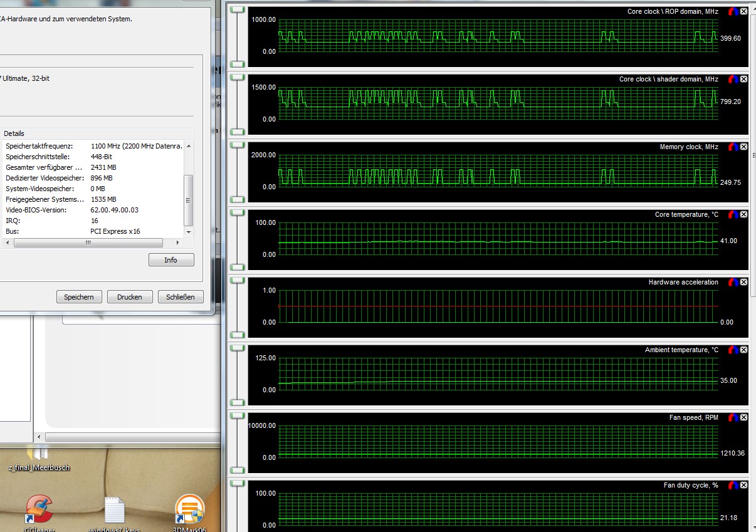Select the Video-BIOS-Version row
756x532 pixels.
(92, 210)
